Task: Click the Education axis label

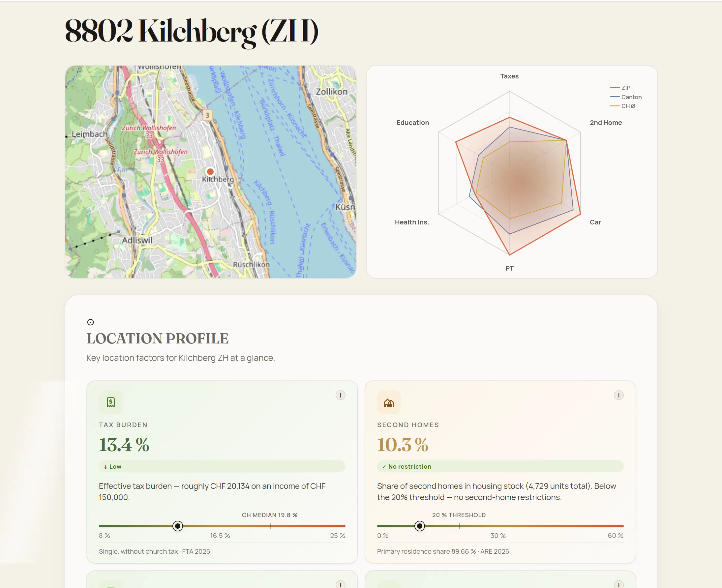Action: 413,123
